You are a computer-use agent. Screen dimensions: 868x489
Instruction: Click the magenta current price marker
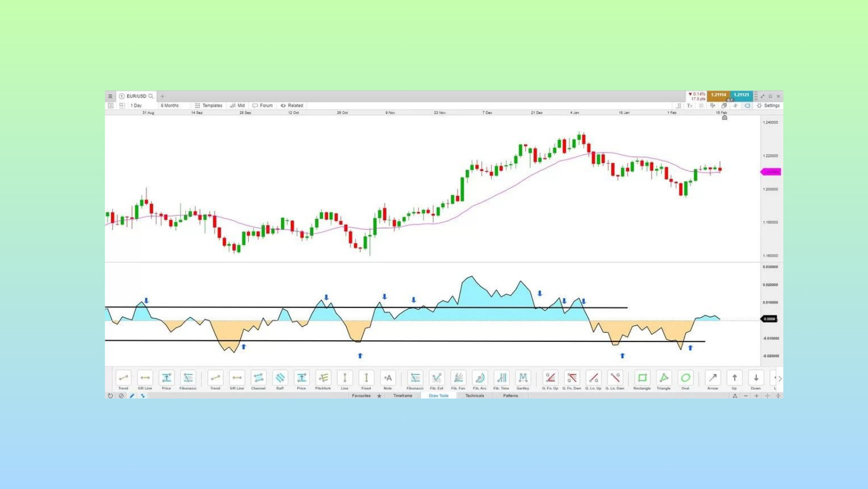point(771,172)
